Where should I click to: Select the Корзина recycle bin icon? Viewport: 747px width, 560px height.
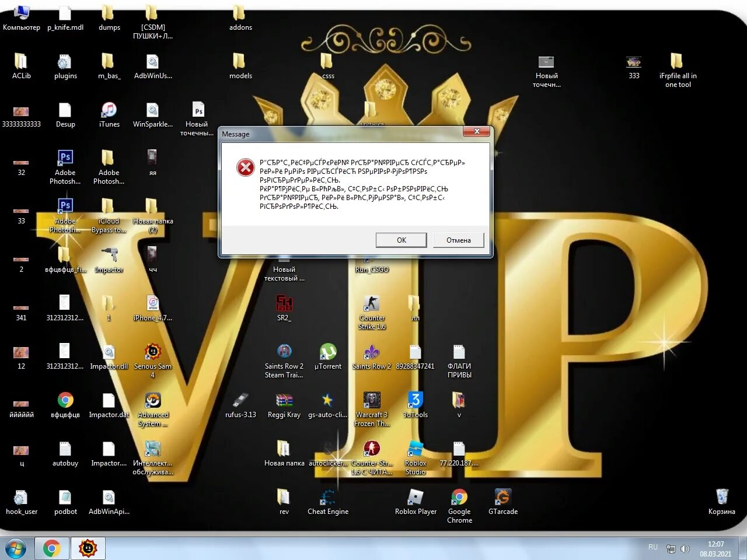(x=722, y=502)
